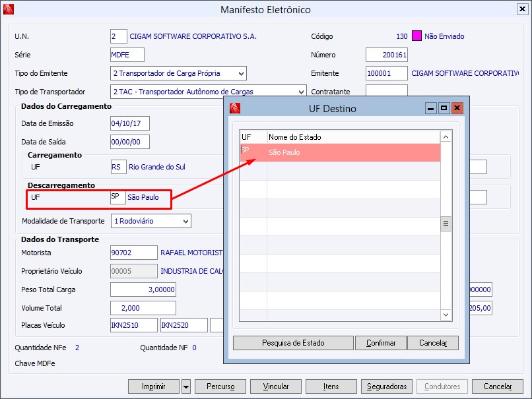Click the Não Enviado status text
Viewport: 532px width, 399px height.
444,36
